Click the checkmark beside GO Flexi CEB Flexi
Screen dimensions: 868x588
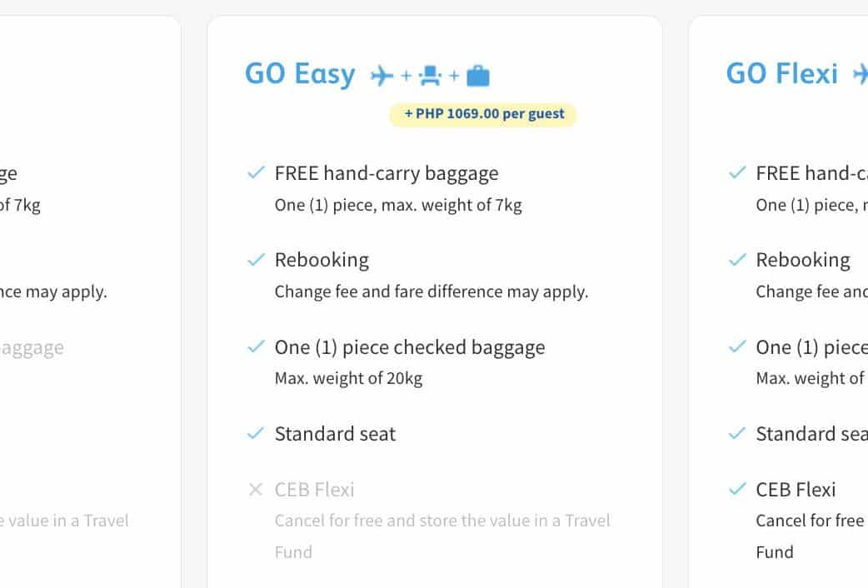click(x=737, y=490)
